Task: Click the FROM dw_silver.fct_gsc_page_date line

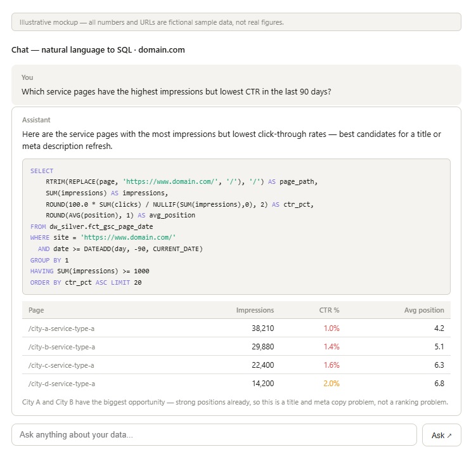Action: pyautogui.click(x=92, y=226)
